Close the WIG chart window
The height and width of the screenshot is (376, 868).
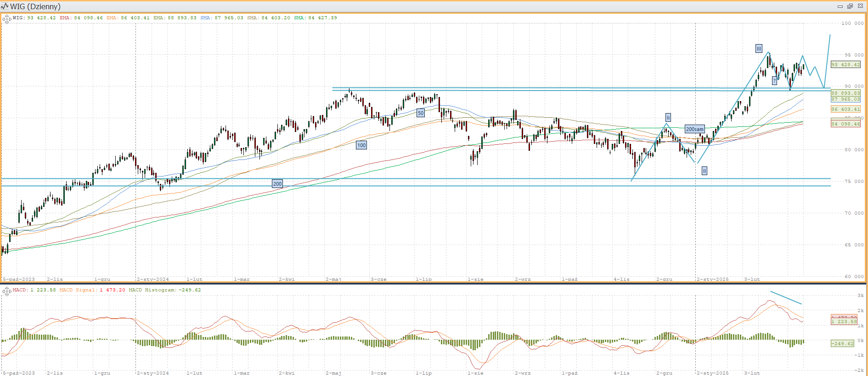860,6
